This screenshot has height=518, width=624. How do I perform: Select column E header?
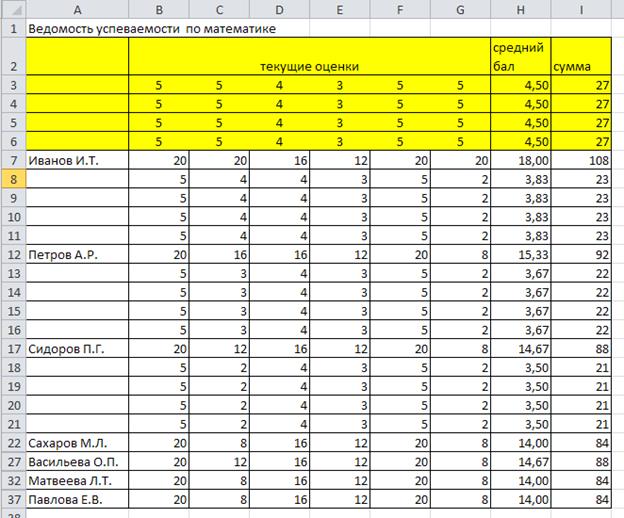click(339, 10)
